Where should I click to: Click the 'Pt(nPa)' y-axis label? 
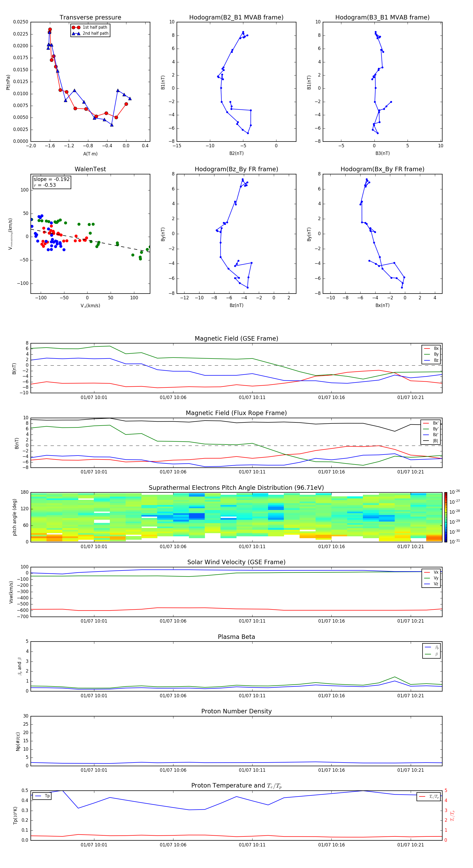[8, 82]
